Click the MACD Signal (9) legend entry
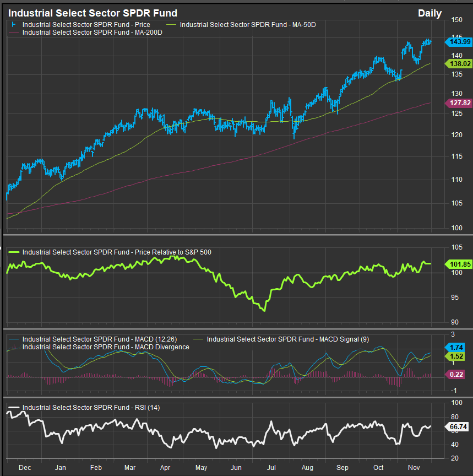This screenshot has width=473, height=476. pyautogui.click(x=288, y=339)
